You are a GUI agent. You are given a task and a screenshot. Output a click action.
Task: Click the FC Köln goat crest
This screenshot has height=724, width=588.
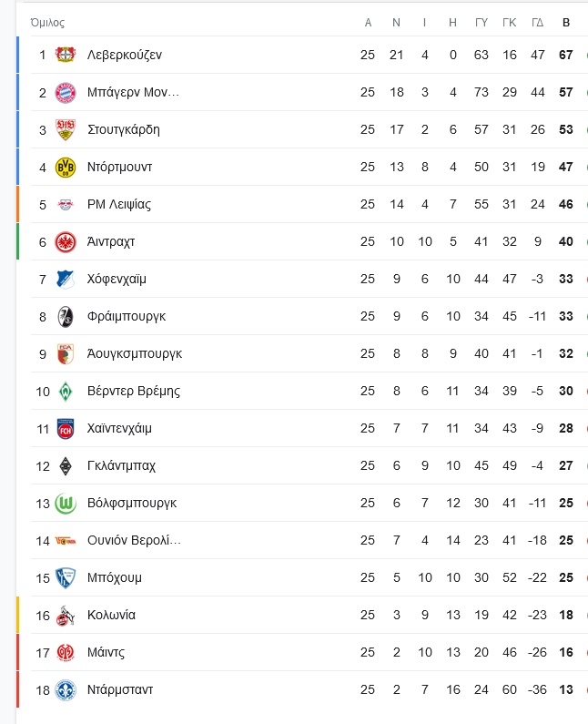[65, 616]
